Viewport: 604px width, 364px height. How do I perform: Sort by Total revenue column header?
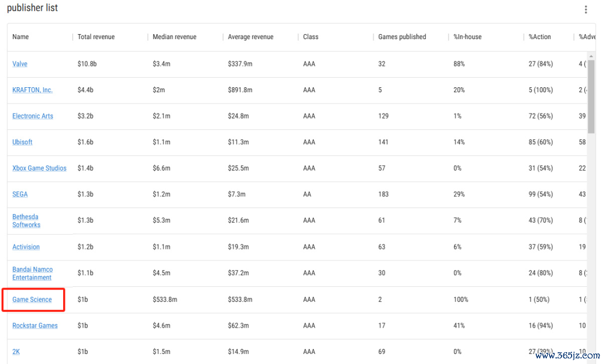[96, 37]
